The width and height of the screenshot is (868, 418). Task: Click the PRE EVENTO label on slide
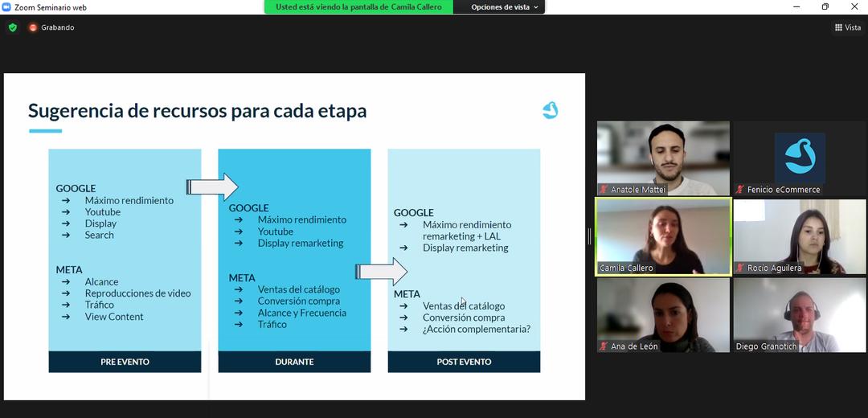(x=125, y=362)
